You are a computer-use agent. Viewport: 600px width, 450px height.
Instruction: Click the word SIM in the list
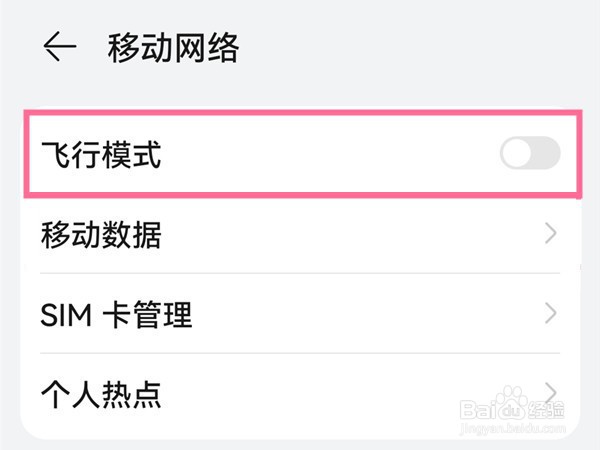tap(66, 316)
